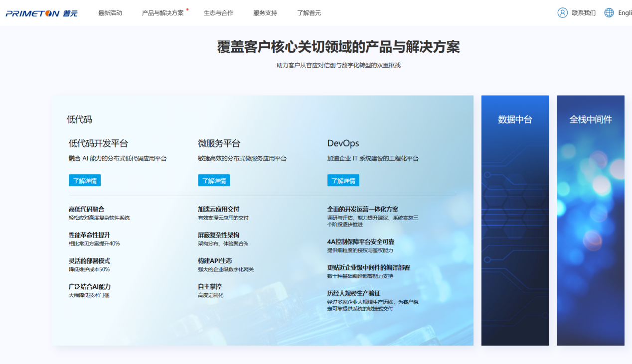Expand the 数据中台 panel
Image resolution: width=632 pixels, height=364 pixels.
point(515,220)
